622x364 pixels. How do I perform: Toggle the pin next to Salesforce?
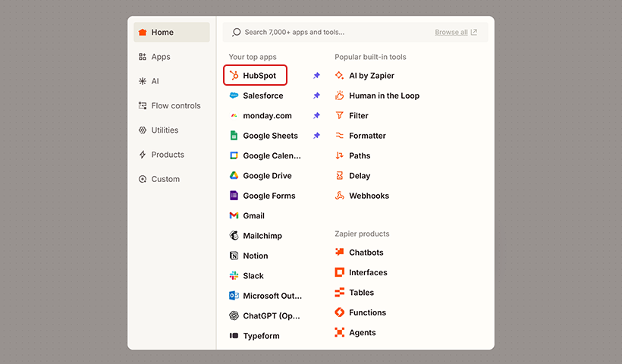[316, 96]
